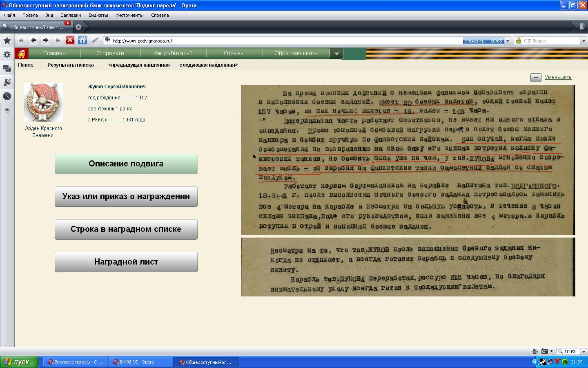Screen dimensions: 588x368
Task: Click the Уменьшить link
Action: (x=558, y=77)
